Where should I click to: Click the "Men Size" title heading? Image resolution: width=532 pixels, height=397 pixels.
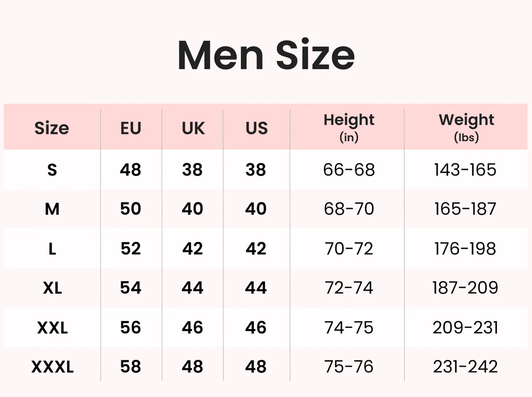(x=265, y=55)
